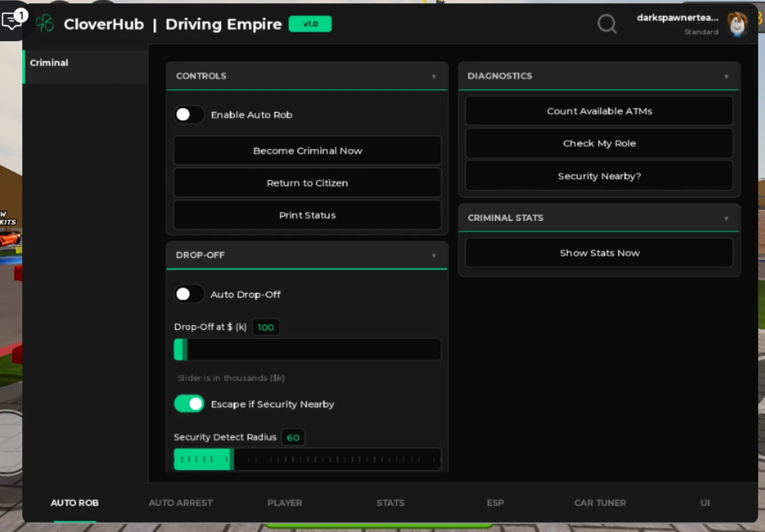
Task: Open the UI tab
Action: [705, 503]
